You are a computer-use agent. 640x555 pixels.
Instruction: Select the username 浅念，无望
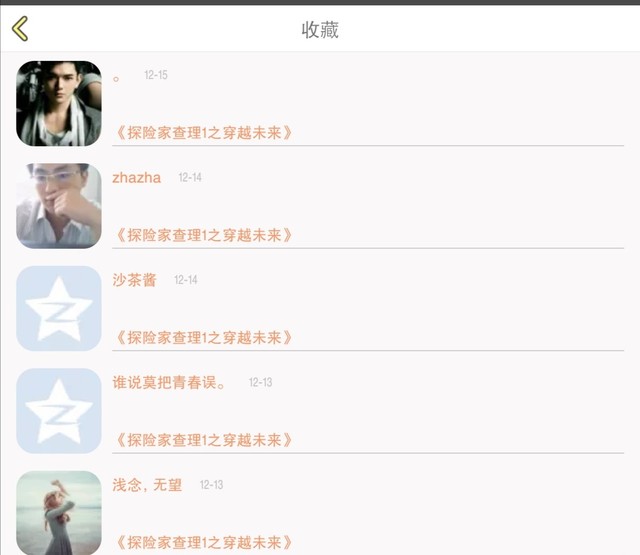point(147,485)
